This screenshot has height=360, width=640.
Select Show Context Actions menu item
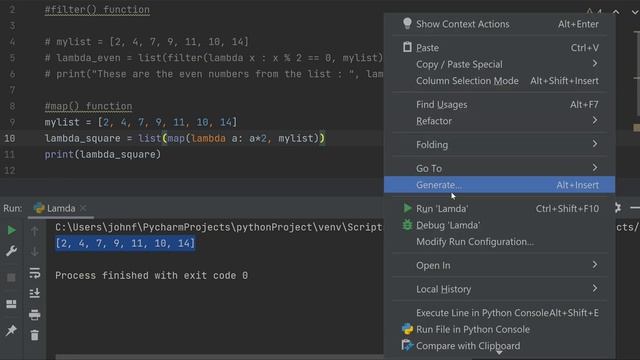click(500, 24)
